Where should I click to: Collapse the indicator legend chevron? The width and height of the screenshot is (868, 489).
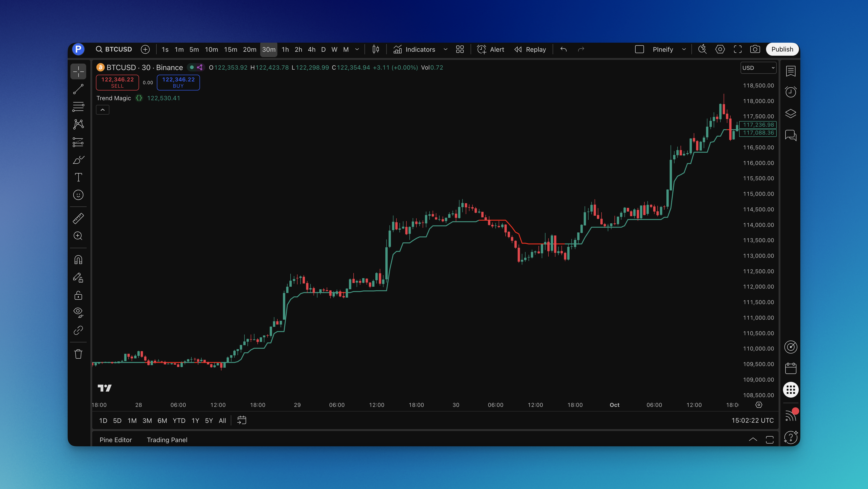pos(102,110)
